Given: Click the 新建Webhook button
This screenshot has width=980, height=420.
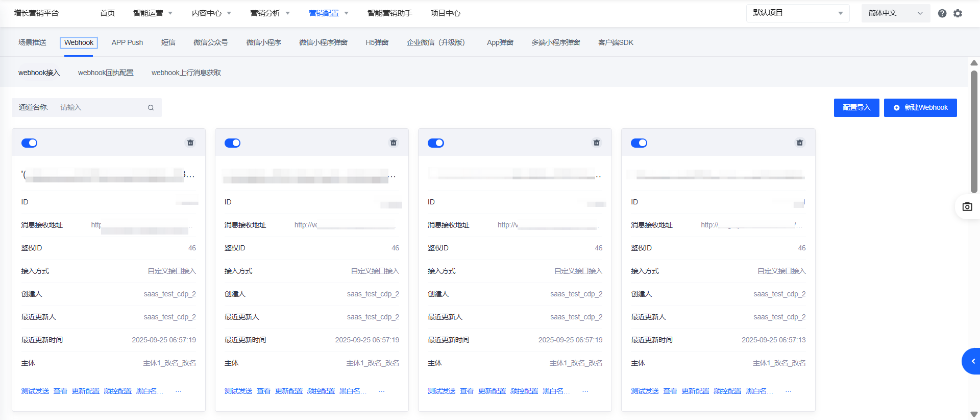Looking at the screenshot, I should pyautogui.click(x=920, y=108).
